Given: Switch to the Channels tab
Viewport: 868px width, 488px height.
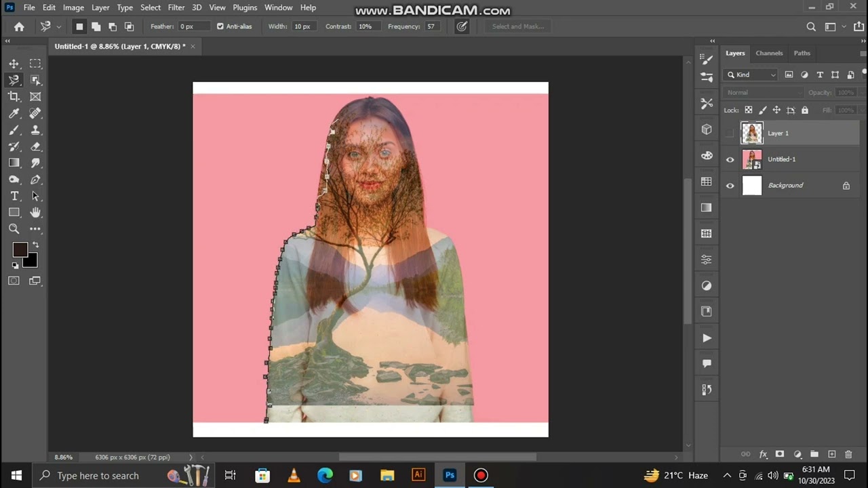Looking at the screenshot, I should [x=769, y=53].
